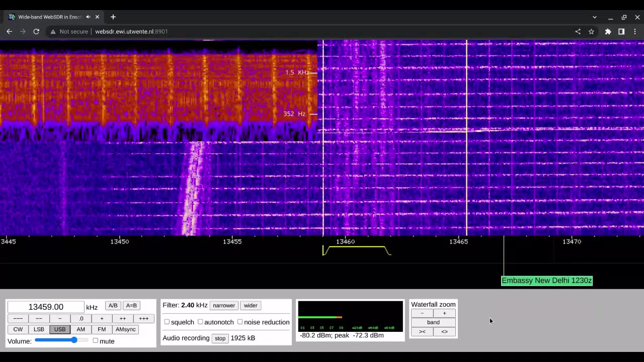The height and width of the screenshot is (362, 644).
Task: Tune down using the single minus button
Action: (x=60, y=318)
